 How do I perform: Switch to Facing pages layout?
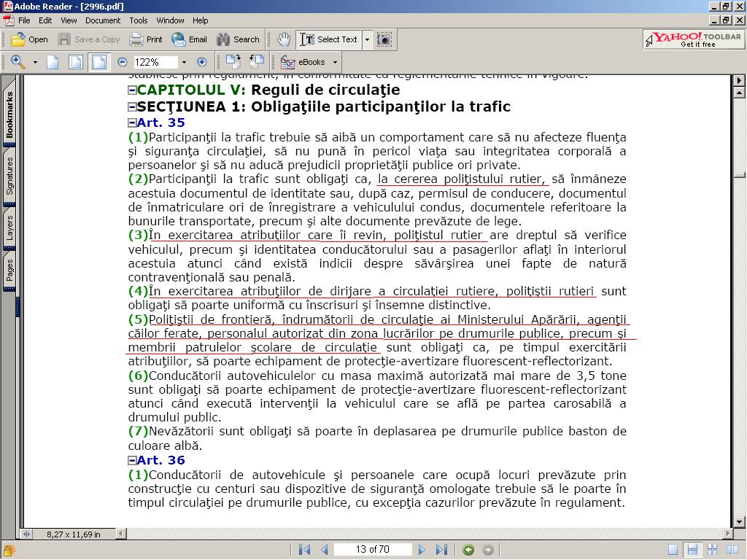(x=732, y=550)
